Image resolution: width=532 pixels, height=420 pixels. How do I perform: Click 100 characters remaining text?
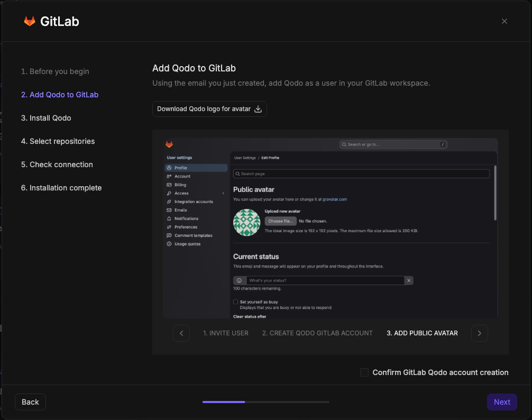(x=257, y=289)
